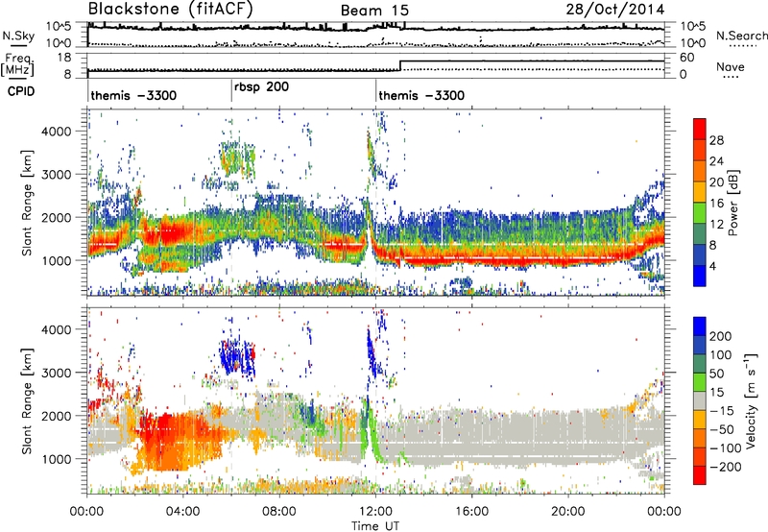Click the -200 tick on velocity colorbar

(726, 467)
